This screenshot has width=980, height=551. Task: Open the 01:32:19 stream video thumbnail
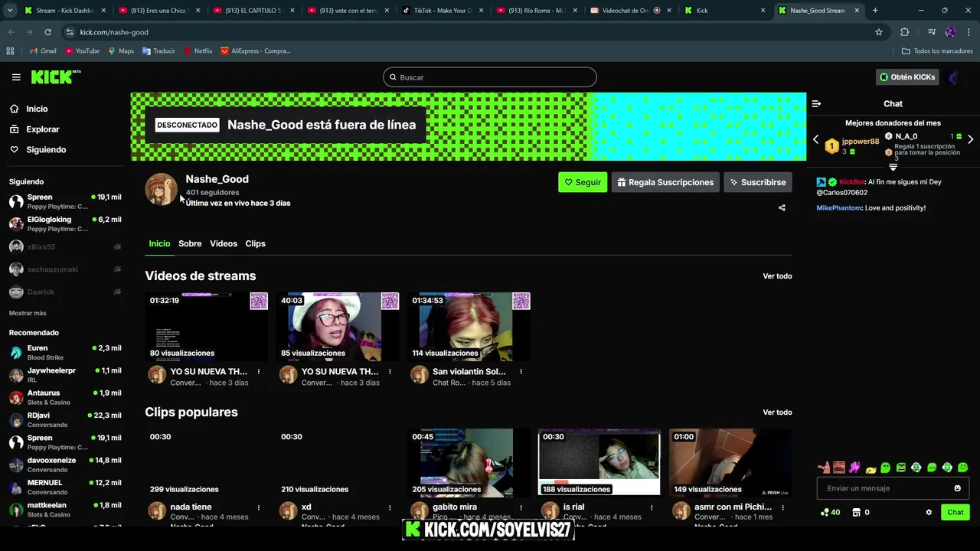[207, 327]
